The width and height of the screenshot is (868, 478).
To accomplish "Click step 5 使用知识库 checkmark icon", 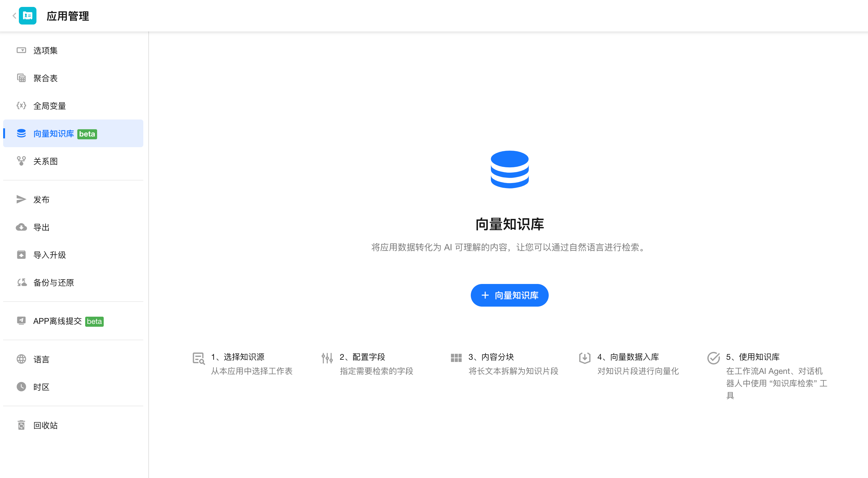I will coord(713,358).
